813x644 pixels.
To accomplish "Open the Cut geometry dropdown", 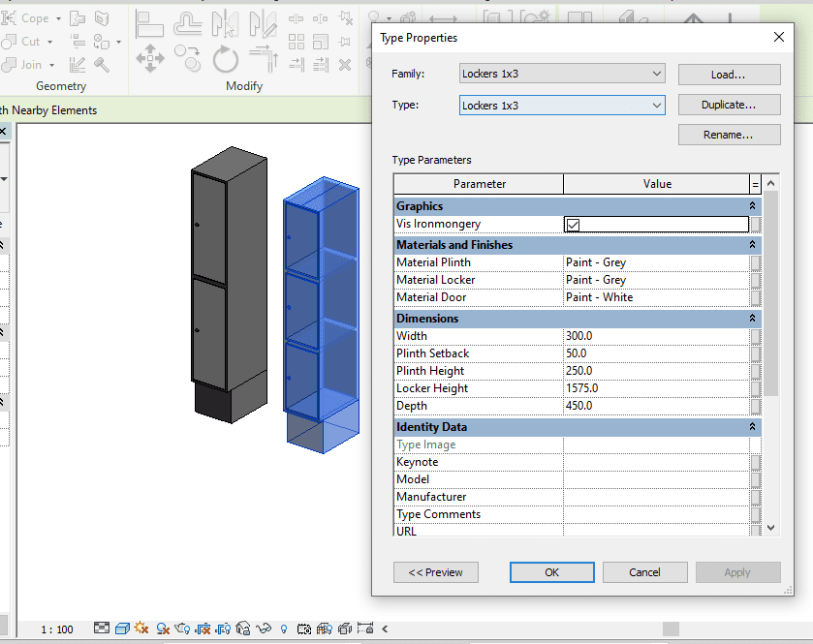I will click(x=48, y=42).
